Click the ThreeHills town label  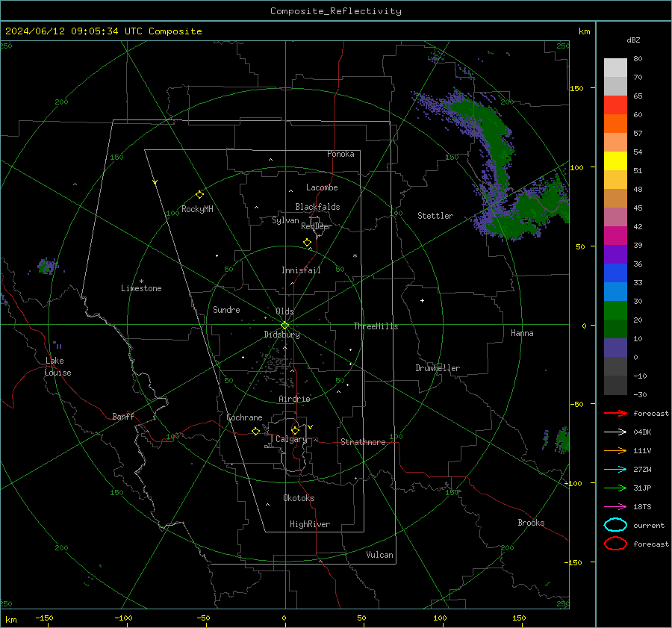(376, 326)
